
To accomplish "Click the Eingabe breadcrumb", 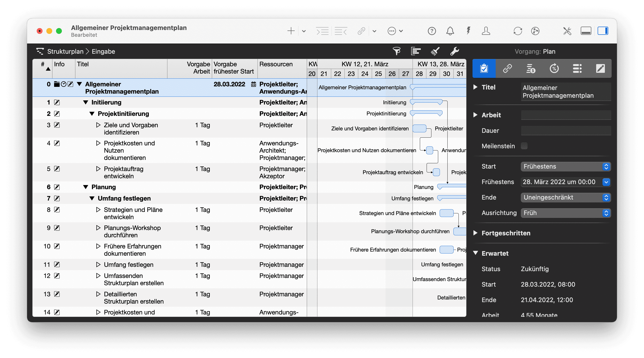I will click(x=103, y=52).
